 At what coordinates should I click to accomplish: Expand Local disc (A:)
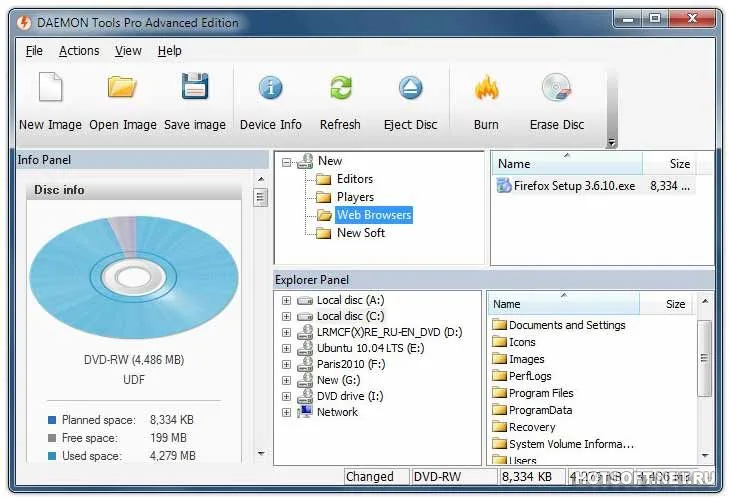(286, 301)
